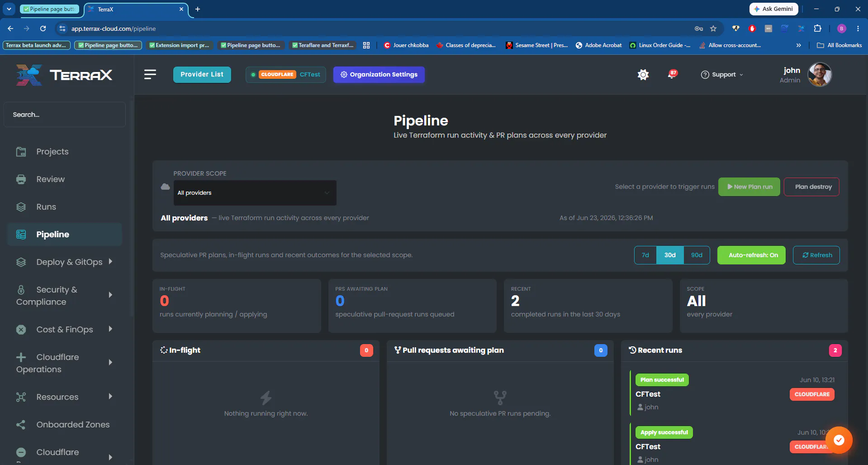The height and width of the screenshot is (465, 868).
Task: Open the All Bookmarks folder
Action: point(840,45)
